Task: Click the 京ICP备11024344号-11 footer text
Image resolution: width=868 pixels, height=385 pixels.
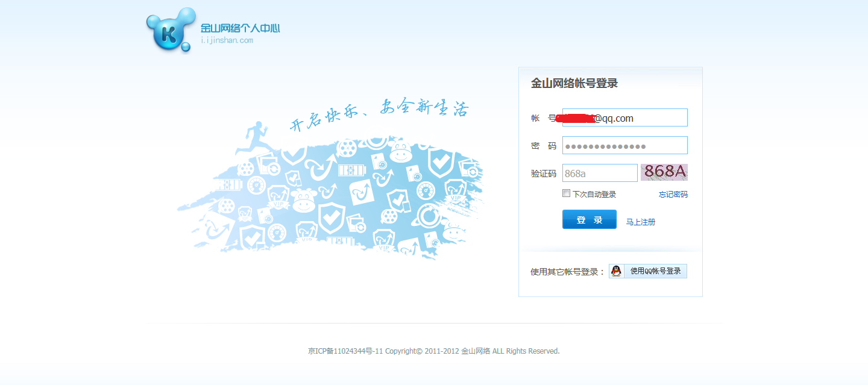Action: coord(345,351)
